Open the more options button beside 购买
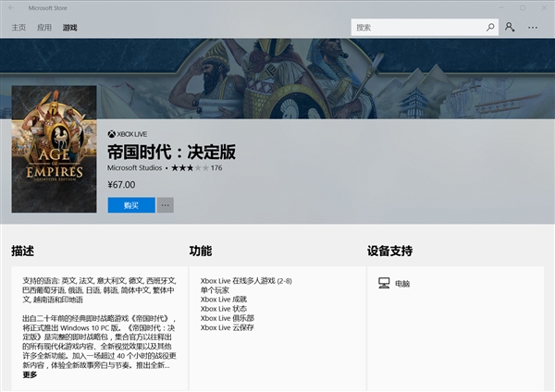 point(166,205)
